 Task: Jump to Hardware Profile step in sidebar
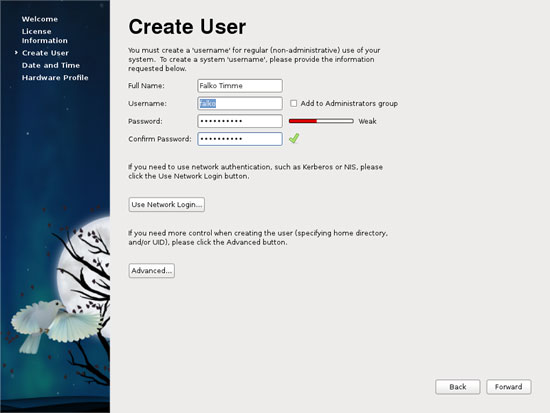click(x=55, y=78)
